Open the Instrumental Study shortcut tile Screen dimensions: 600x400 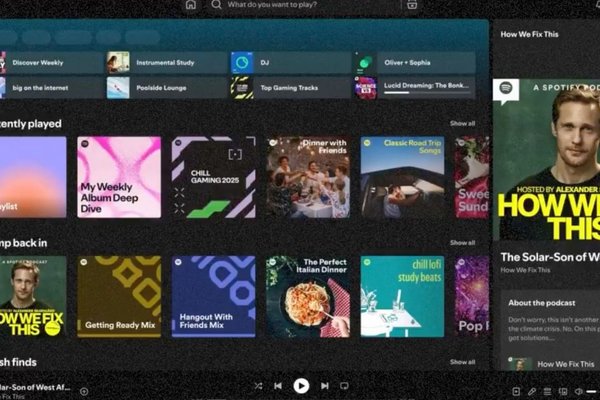(x=167, y=63)
